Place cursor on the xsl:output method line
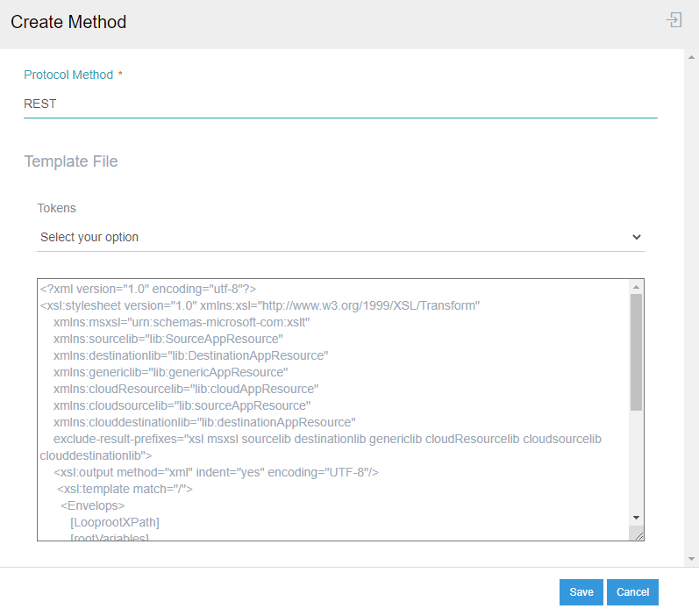 (216, 472)
